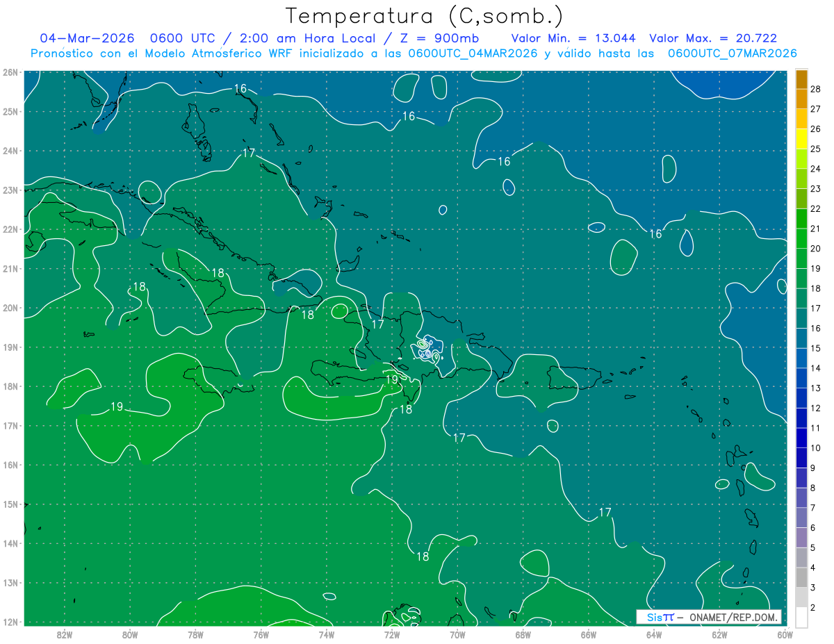The height and width of the screenshot is (644, 834).
Task: Click the number 14 on the color scale
Action: click(x=815, y=368)
